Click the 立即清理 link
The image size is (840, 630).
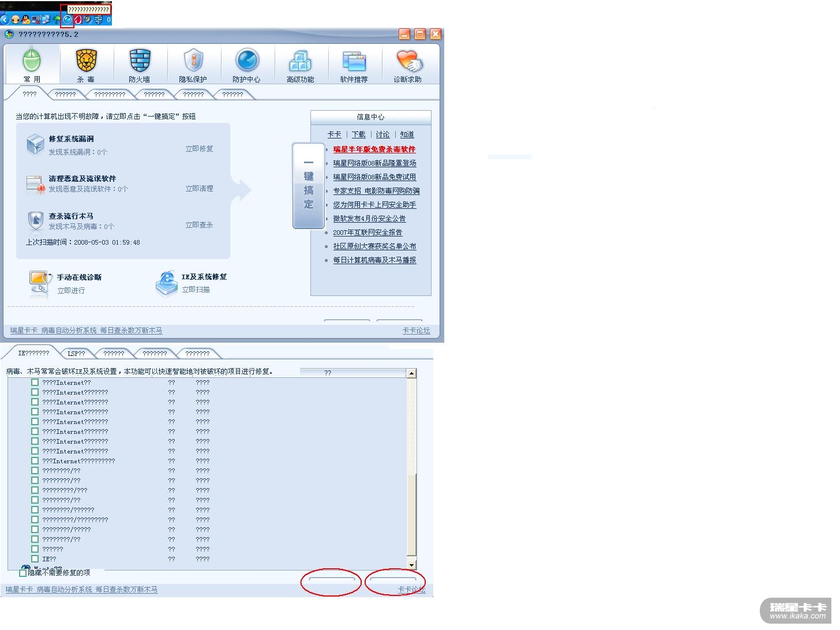(x=199, y=189)
